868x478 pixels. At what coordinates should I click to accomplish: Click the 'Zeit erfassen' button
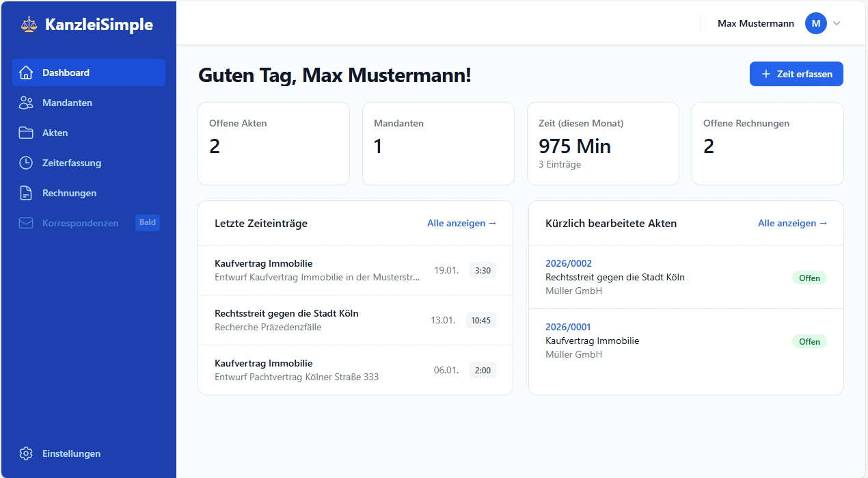click(796, 74)
